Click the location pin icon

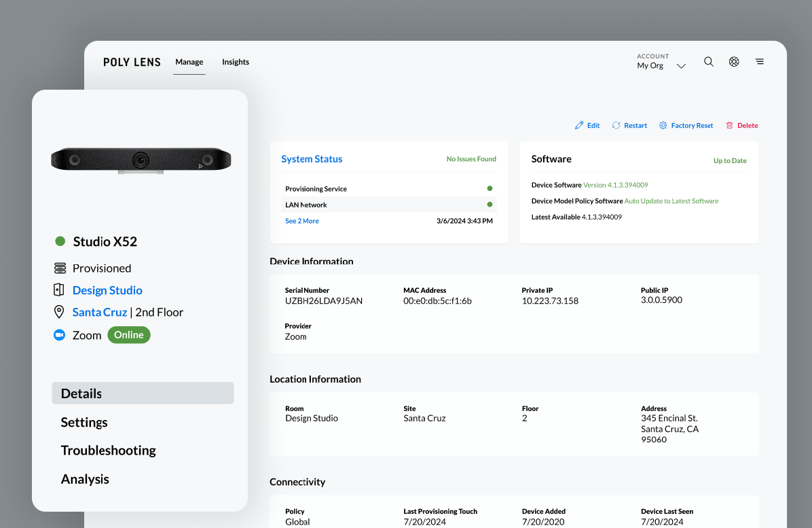pyautogui.click(x=60, y=313)
